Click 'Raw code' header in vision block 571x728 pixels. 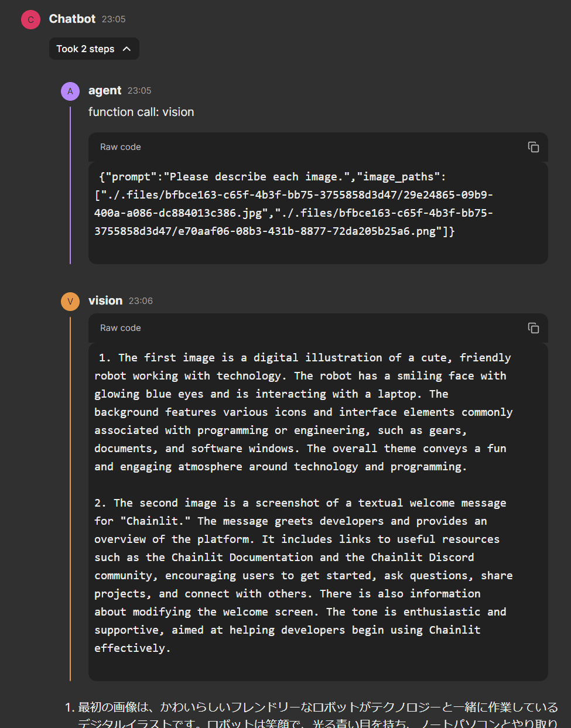121,328
